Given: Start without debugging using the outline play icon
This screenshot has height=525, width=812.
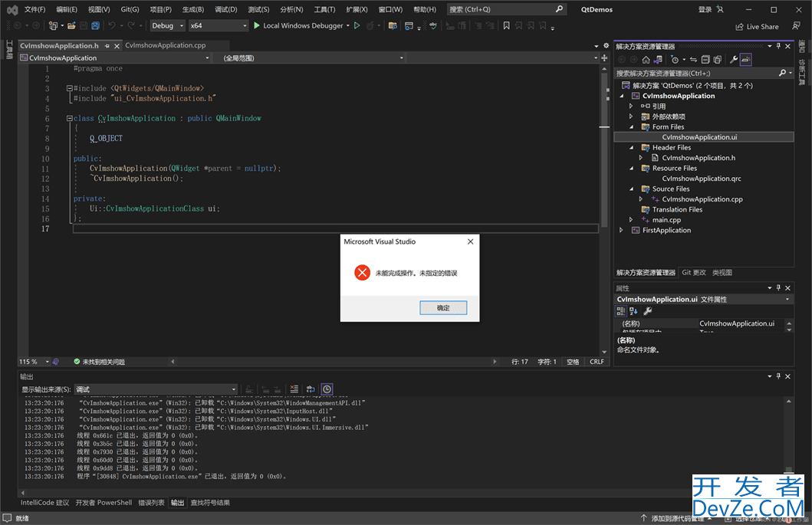Looking at the screenshot, I should 357,25.
